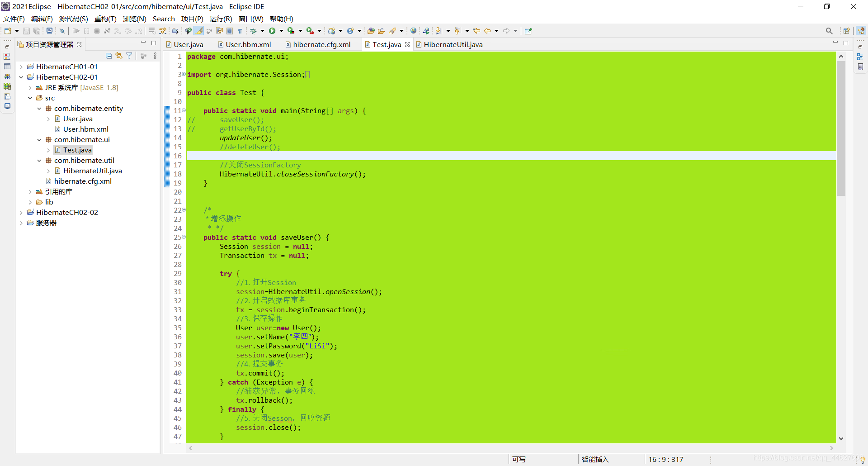The width and height of the screenshot is (868, 466).
Task: Open the 文件(F) menu
Action: tap(14, 19)
